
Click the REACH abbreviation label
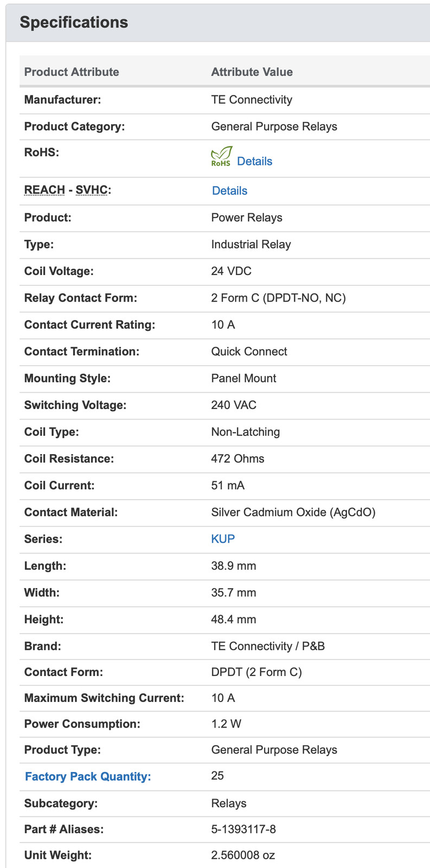click(x=44, y=190)
